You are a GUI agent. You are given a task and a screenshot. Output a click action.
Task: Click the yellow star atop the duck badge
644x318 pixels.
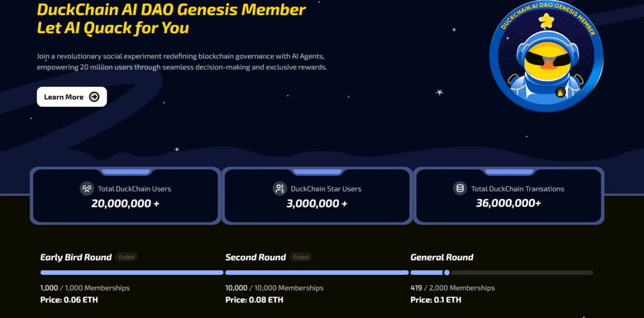click(546, 21)
